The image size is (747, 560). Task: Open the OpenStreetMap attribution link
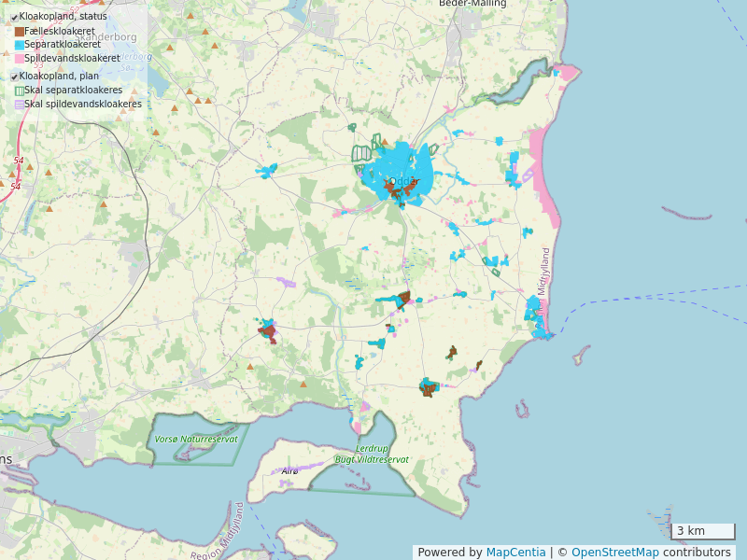click(x=614, y=553)
